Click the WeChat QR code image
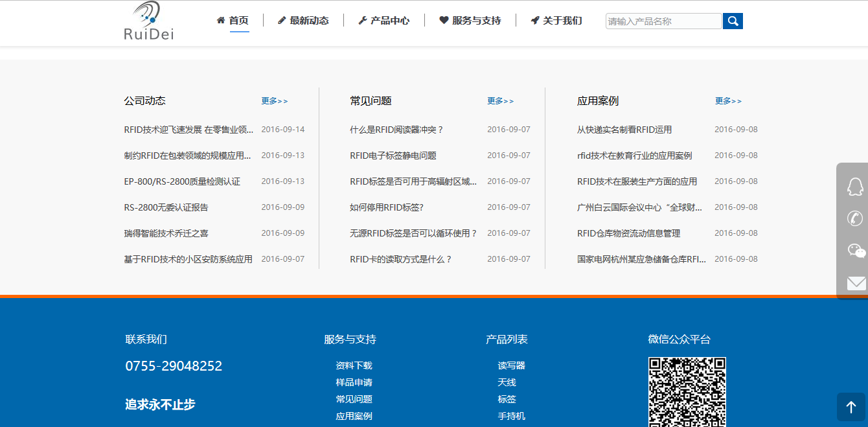Viewport: 868px width, 427px height. point(687,392)
